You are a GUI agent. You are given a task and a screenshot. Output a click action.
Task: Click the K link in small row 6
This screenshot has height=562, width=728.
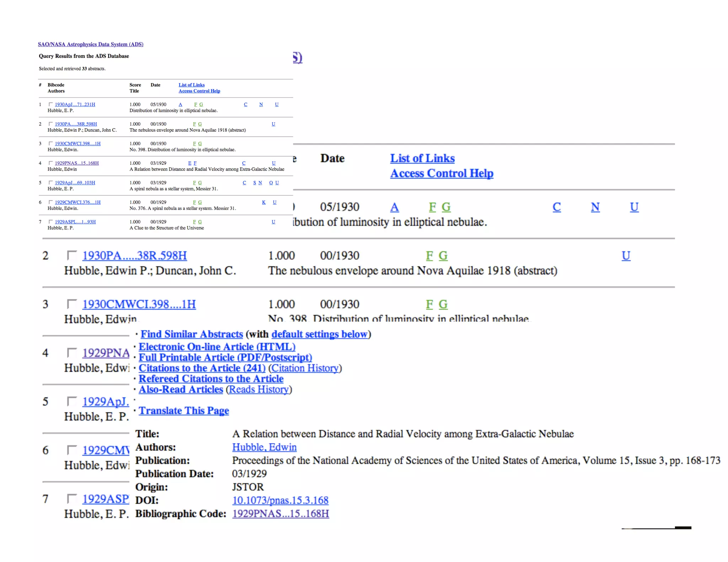[x=264, y=202]
